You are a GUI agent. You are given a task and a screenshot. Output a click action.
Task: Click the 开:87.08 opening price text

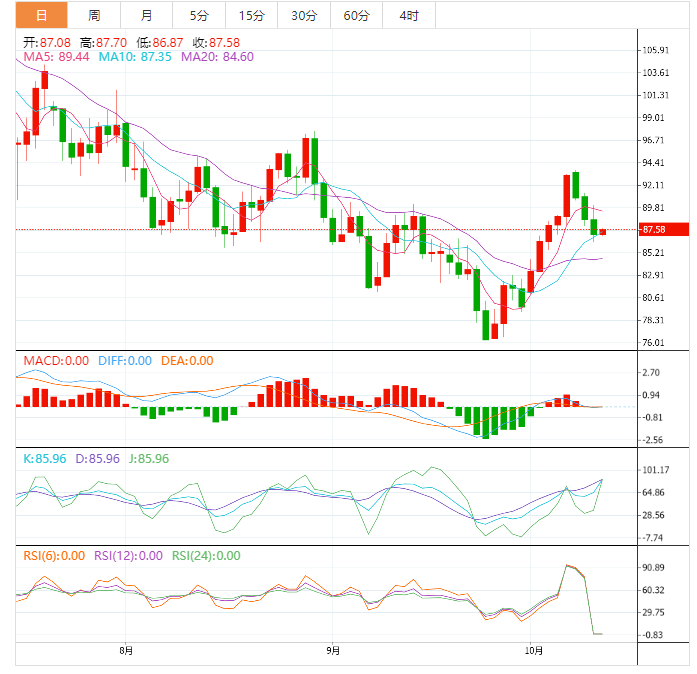[47, 43]
